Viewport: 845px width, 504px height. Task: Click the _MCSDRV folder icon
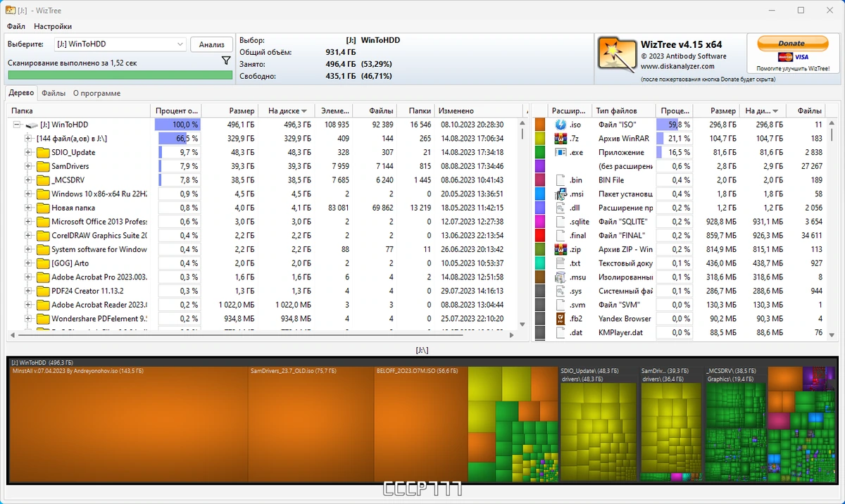click(x=43, y=180)
